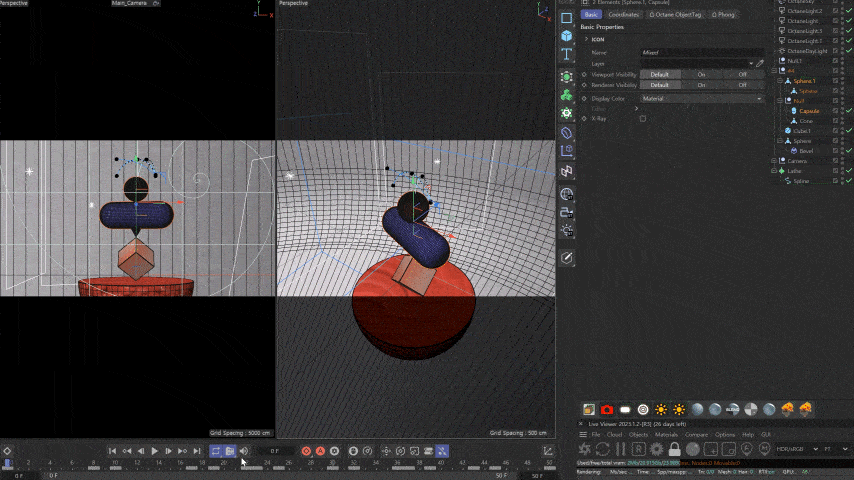Click the Octane scatter tree icon
Screen dimensions: 854x480
[x=787, y=409]
